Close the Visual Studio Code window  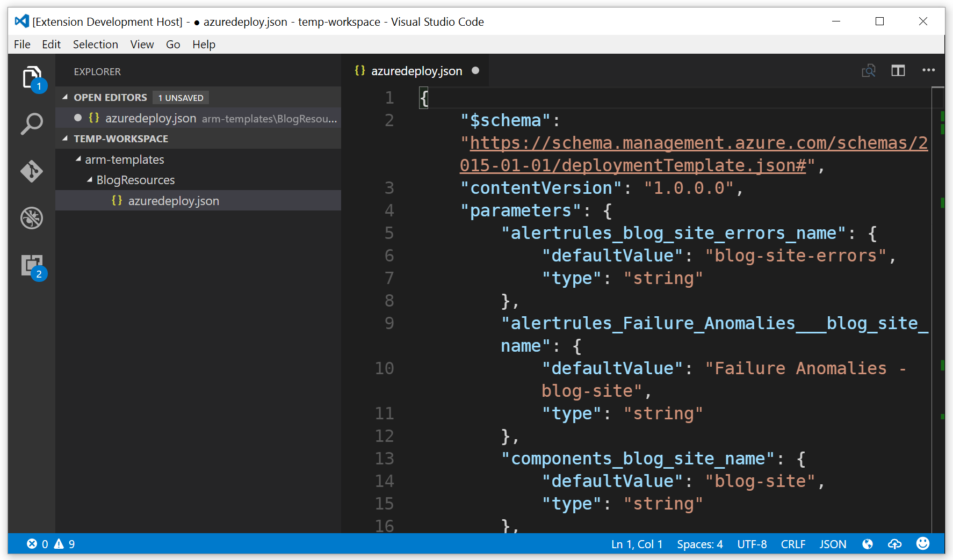pyautogui.click(x=923, y=21)
